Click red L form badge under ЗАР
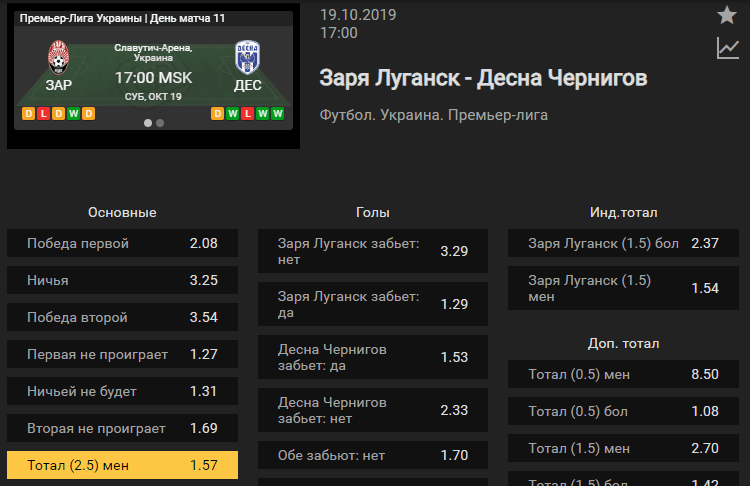The width and height of the screenshot is (750, 486). (x=44, y=114)
